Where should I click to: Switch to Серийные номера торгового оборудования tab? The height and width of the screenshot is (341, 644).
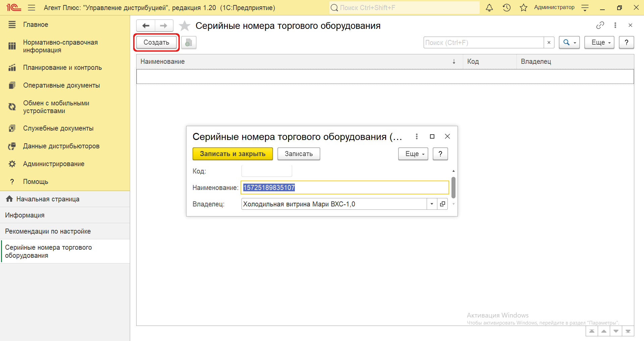point(65,251)
